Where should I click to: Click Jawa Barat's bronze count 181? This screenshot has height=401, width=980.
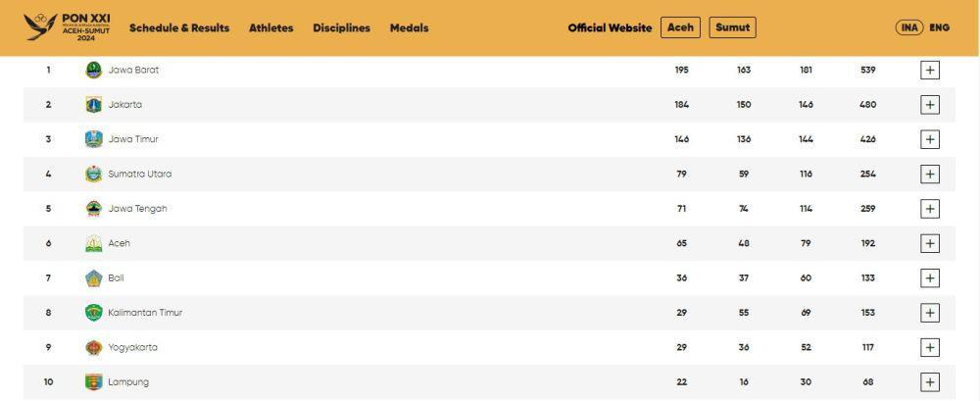click(806, 70)
